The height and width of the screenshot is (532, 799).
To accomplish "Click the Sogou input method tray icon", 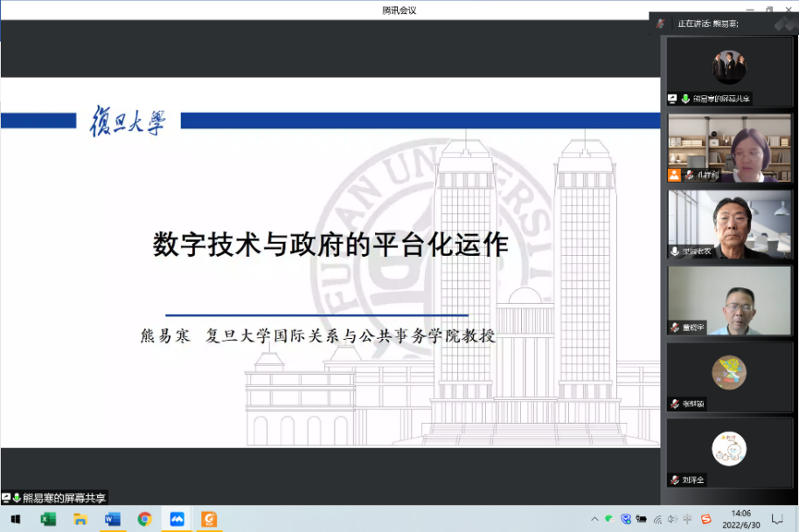I will (x=705, y=519).
